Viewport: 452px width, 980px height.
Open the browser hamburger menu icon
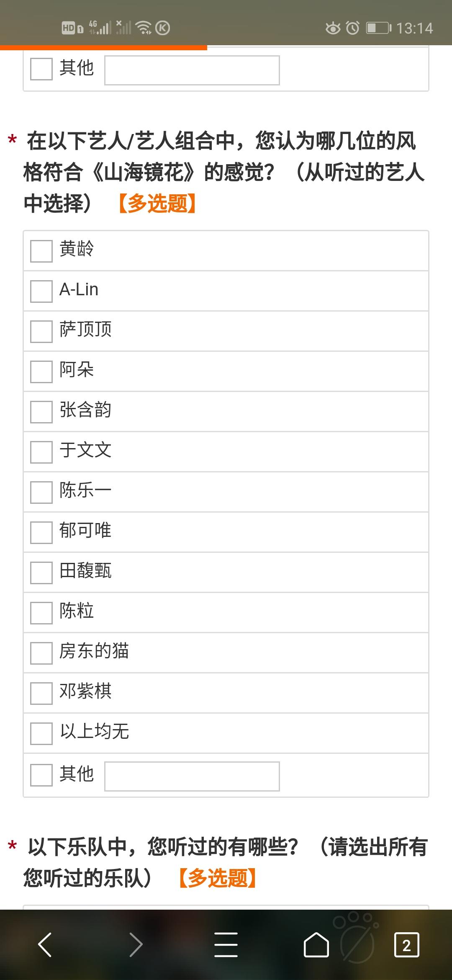(226, 945)
